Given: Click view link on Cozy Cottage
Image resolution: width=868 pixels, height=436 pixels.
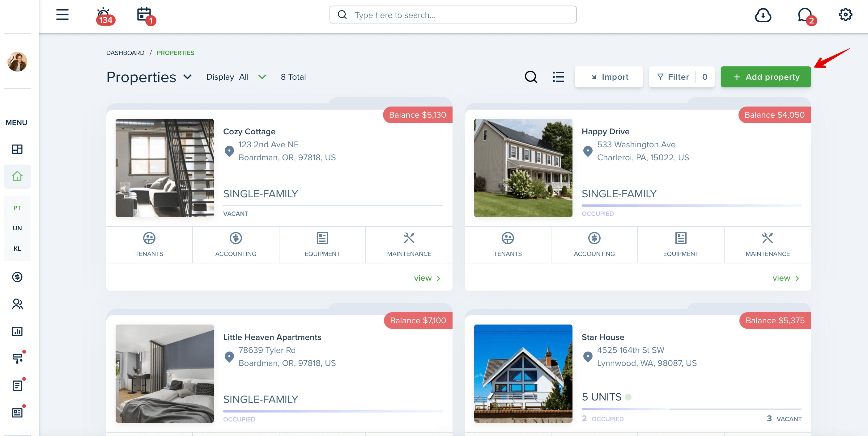Looking at the screenshot, I should tap(427, 278).
